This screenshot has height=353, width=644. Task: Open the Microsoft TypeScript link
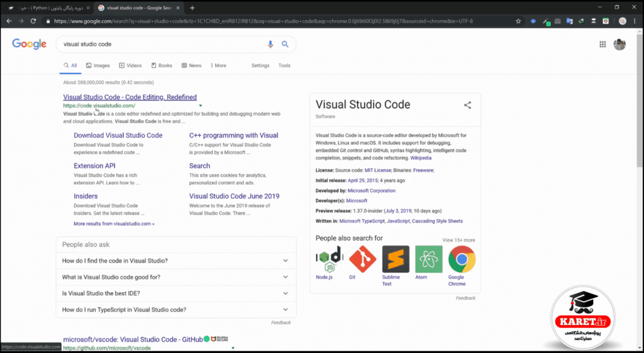pos(362,221)
